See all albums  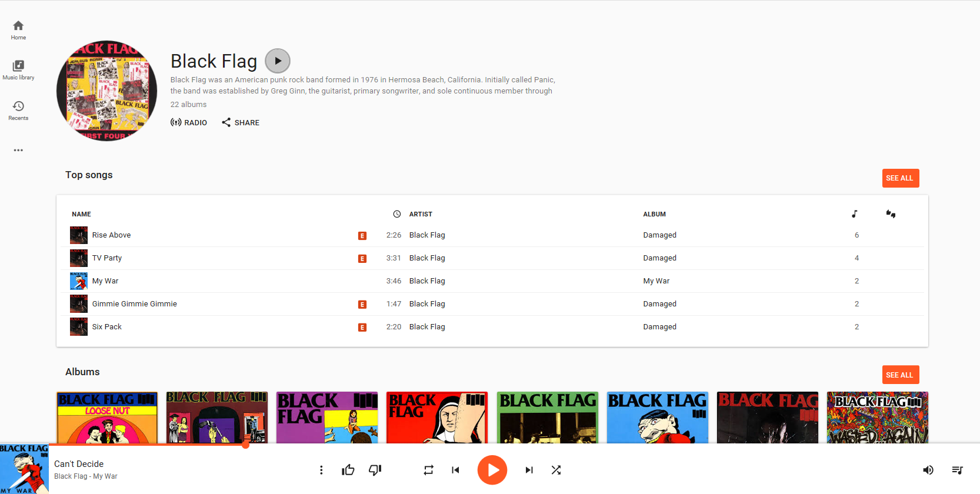click(x=900, y=375)
